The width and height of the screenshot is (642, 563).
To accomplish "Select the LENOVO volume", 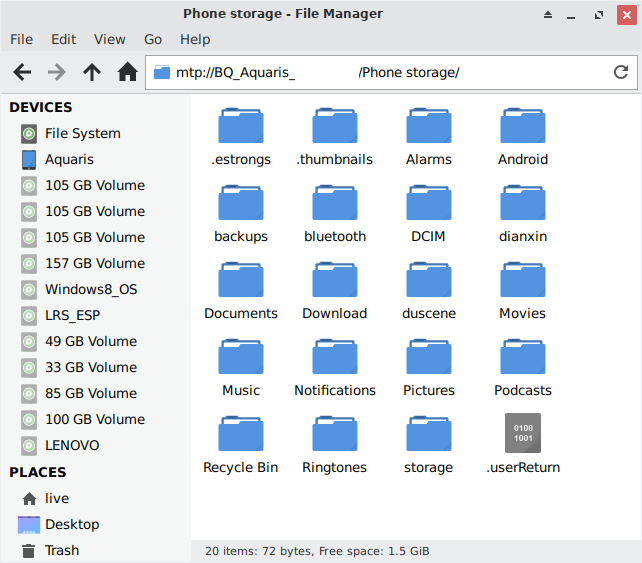I will (x=72, y=445).
